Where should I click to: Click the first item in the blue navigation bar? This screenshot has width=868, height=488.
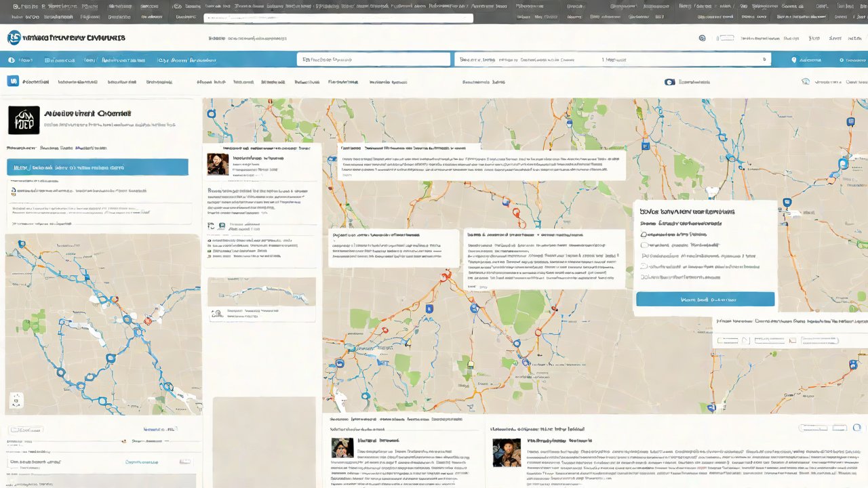[x=20, y=60]
